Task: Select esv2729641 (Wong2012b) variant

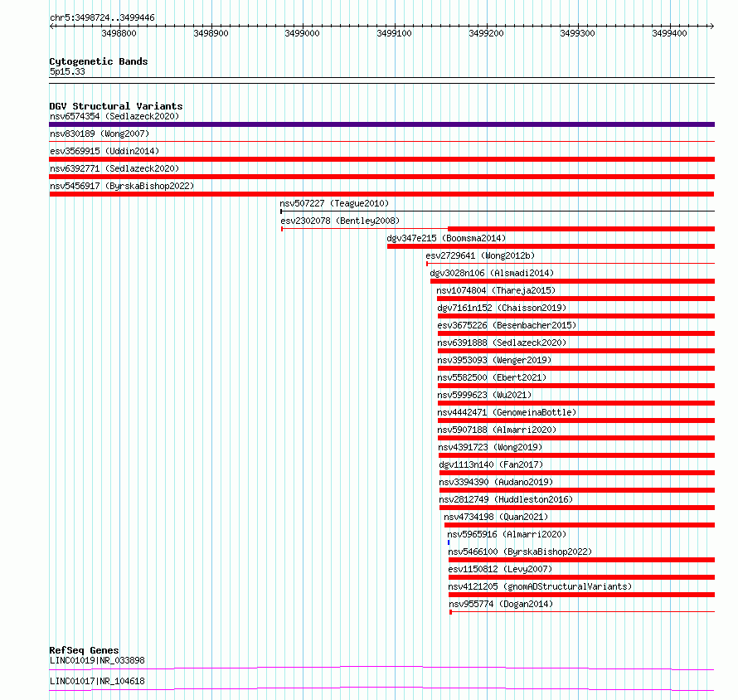Action: [480, 255]
